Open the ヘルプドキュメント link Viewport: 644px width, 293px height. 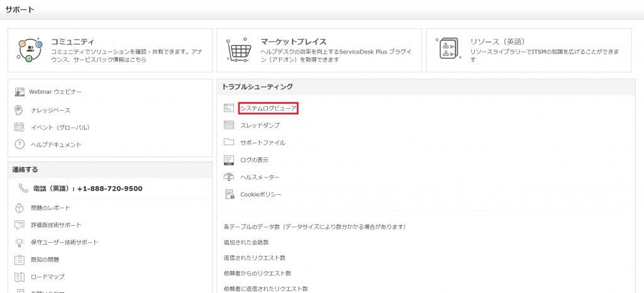coord(56,145)
